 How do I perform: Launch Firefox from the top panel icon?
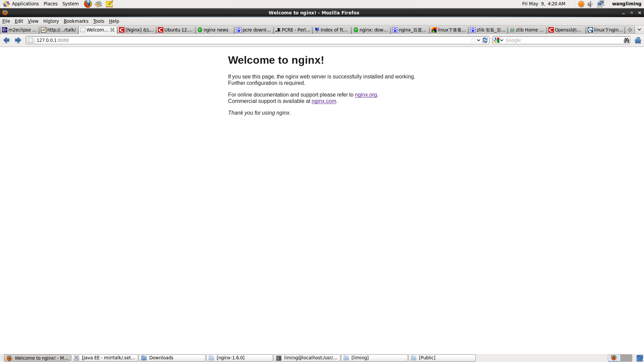pos(88,4)
